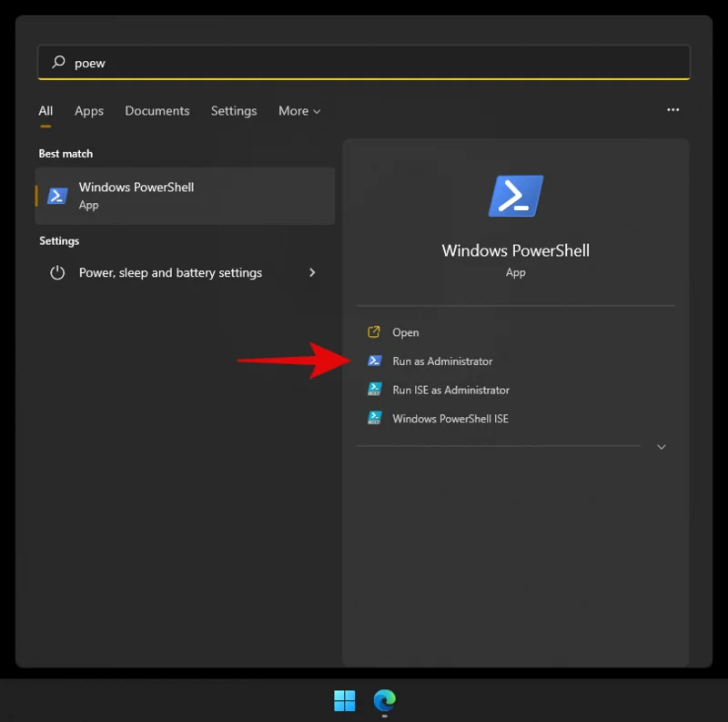The height and width of the screenshot is (722, 728).
Task: Click the Run ISE as Administrator icon
Action: [375, 389]
